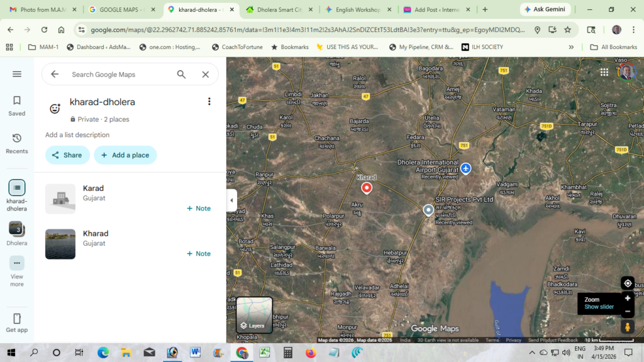The height and width of the screenshot is (362, 644).
Task: Open the Google apps grid
Action: coord(604,72)
